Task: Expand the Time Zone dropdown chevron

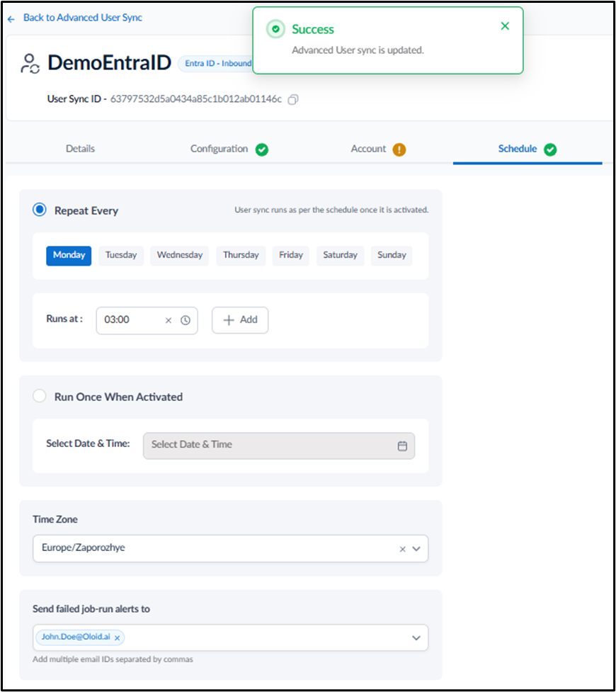Action: pyautogui.click(x=416, y=548)
